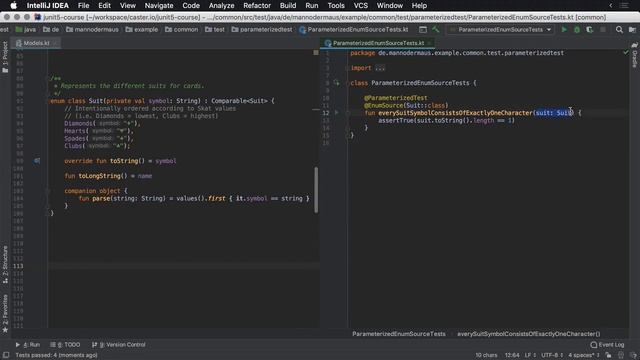Run with coverage icon in toolbar
Viewport: 640px width, 360px height.
pyautogui.click(x=589, y=29)
